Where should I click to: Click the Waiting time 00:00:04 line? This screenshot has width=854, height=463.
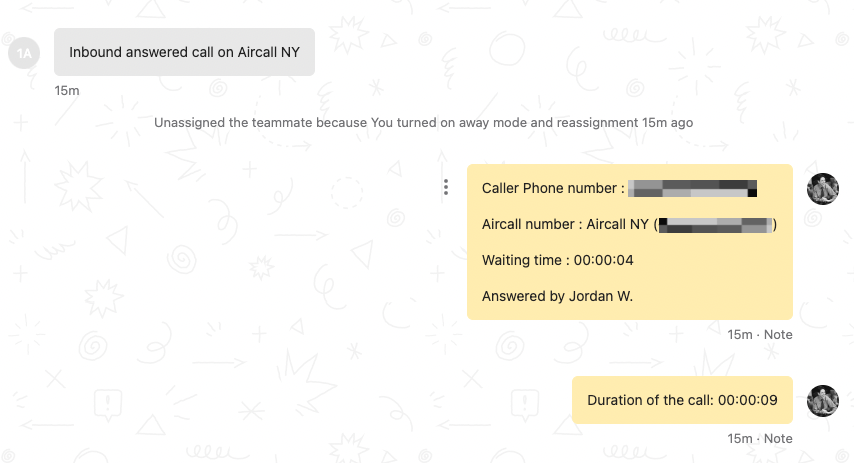point(557,260)
